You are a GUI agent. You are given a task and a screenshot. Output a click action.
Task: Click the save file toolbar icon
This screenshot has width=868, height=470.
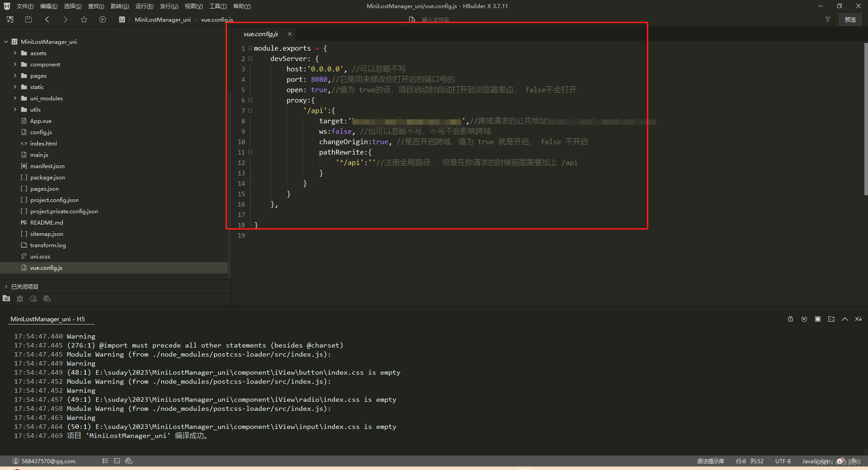28,19
